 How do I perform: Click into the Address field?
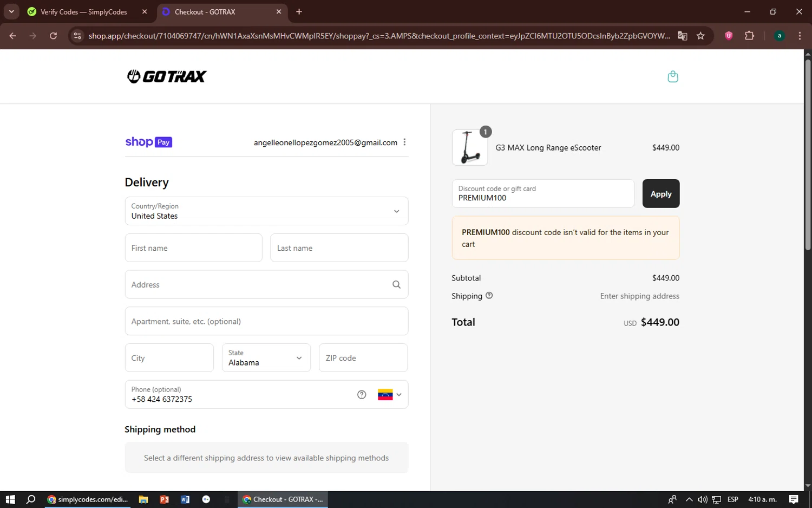tap(266, 284)
